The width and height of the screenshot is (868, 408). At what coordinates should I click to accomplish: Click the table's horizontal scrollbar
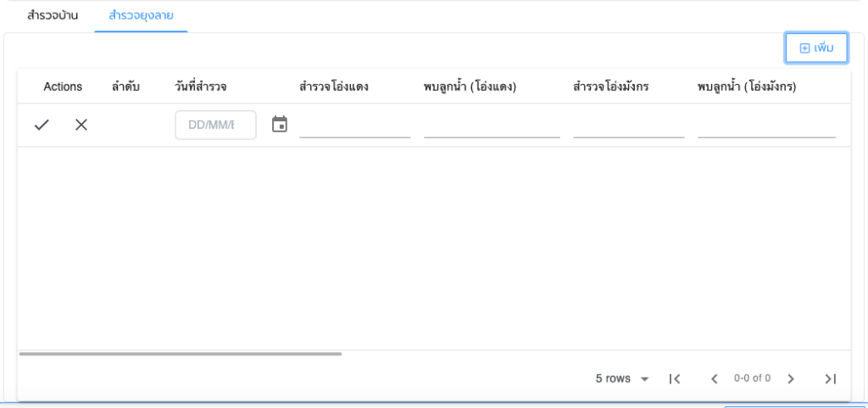pos(180,354)
